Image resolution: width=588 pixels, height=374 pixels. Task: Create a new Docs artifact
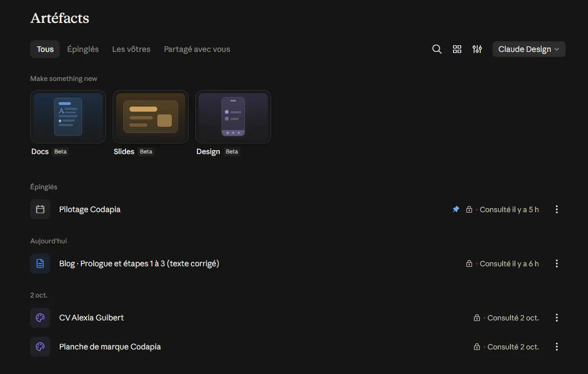68,117
